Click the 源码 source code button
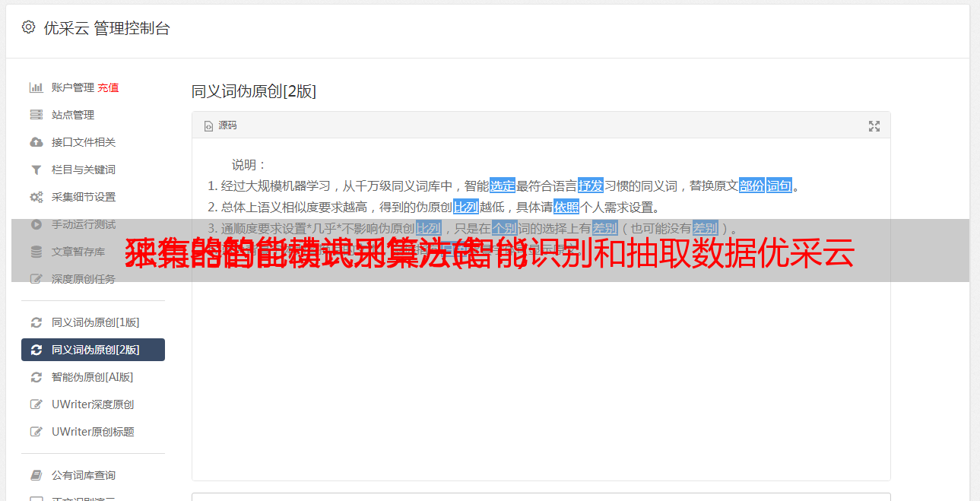 [220, 125]
